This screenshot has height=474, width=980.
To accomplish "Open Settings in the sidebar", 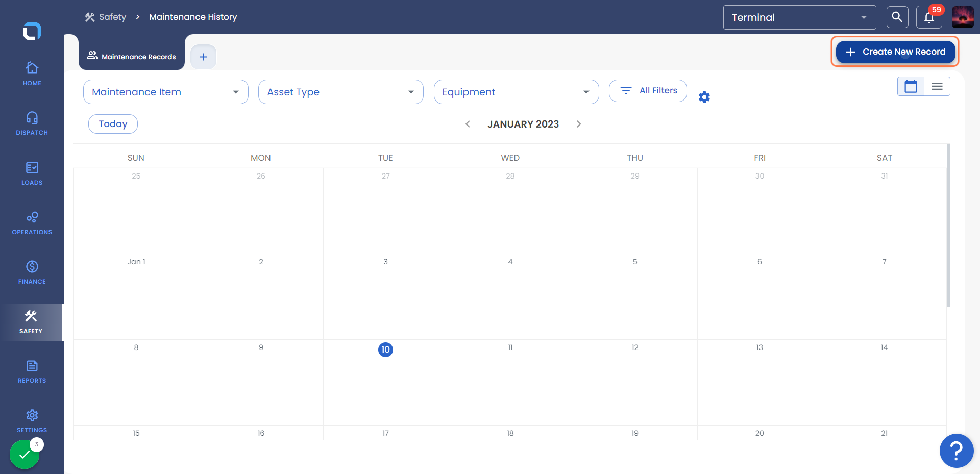I will 32,421.
